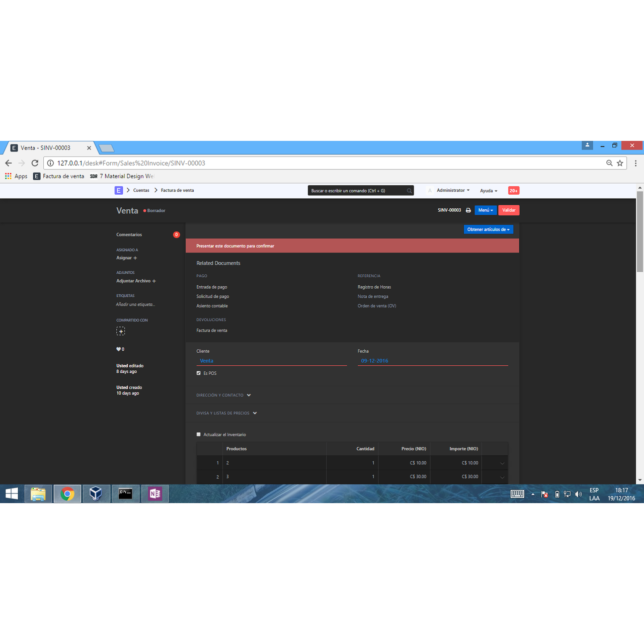Open the blue Menú dropdown
Image resolution: width=644 pixels, height=644 pixels.
point(485,210)
